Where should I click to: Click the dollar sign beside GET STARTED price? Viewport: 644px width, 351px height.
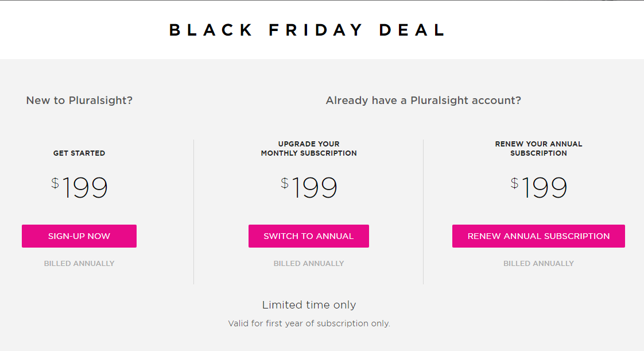click(x=55, y=183)
